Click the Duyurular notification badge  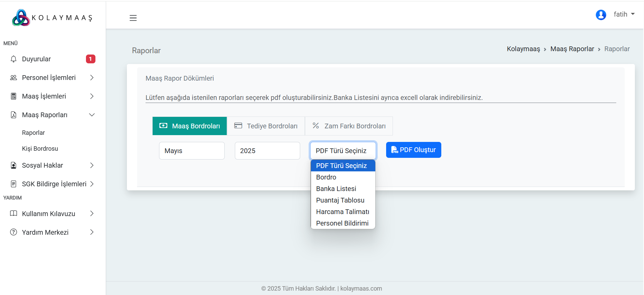pos(90,59)
